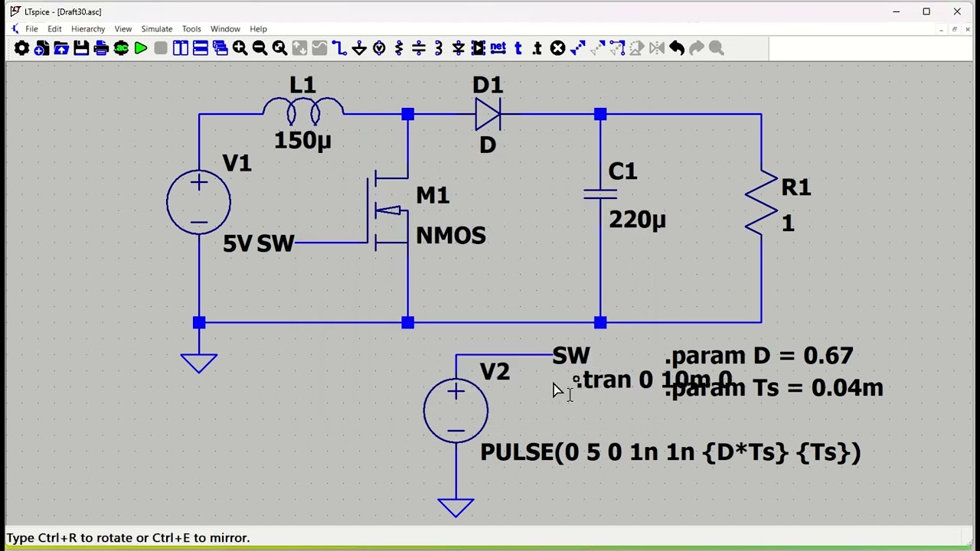The width and height of the screenshot is (980, 551).
Task: Click the Print toolbar icon
Action: click(101, 48)
